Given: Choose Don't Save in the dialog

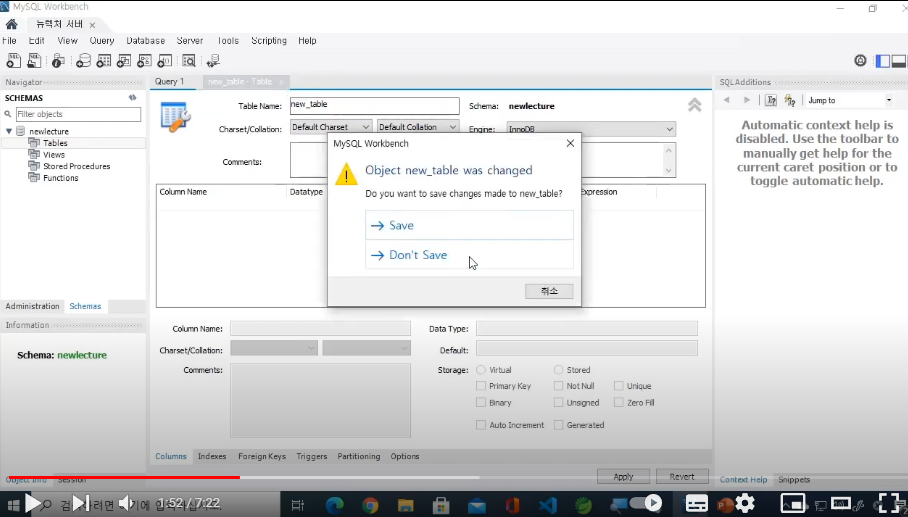Looking at the screenshot, I should tap(469, 255).
